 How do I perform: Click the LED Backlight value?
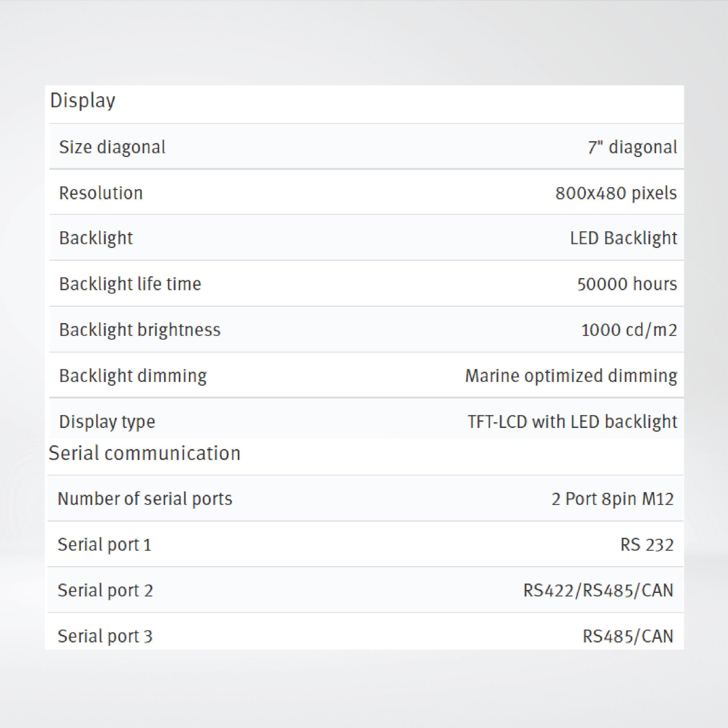pyautogui.click(x=623, y=238)
